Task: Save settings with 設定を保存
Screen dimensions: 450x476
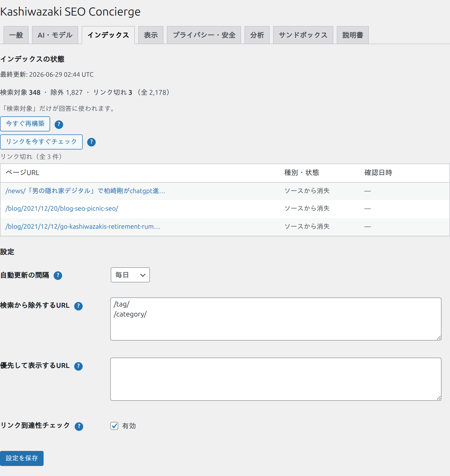Action: click(x=22, y=458)
